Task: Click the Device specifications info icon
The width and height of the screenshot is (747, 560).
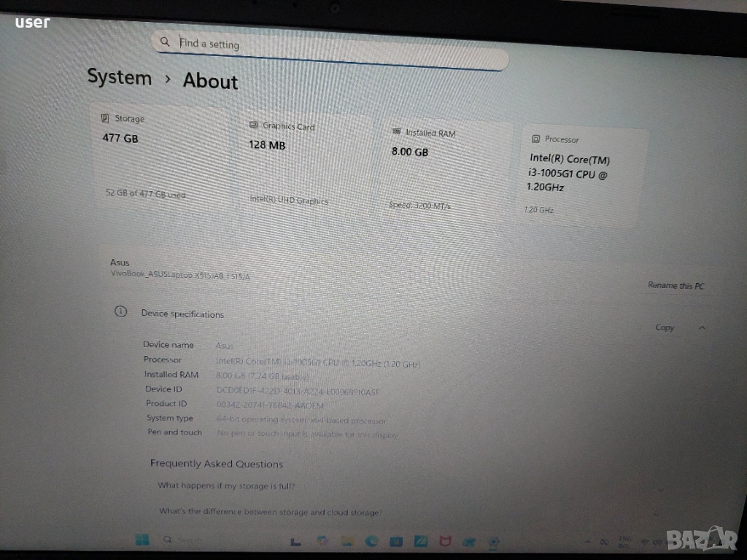Action: coord(120,312)
